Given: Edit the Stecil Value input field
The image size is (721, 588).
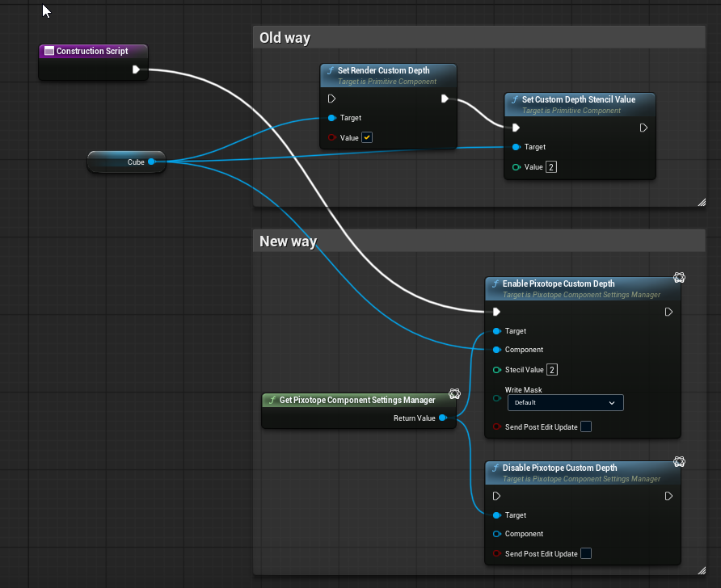Looking at the screenshot, I should coord(552,370).
